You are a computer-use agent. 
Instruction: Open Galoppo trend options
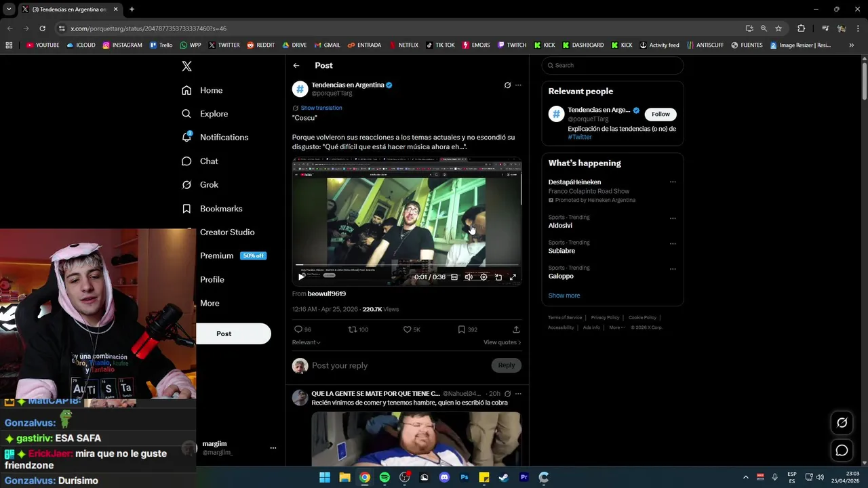coord(673,269)
